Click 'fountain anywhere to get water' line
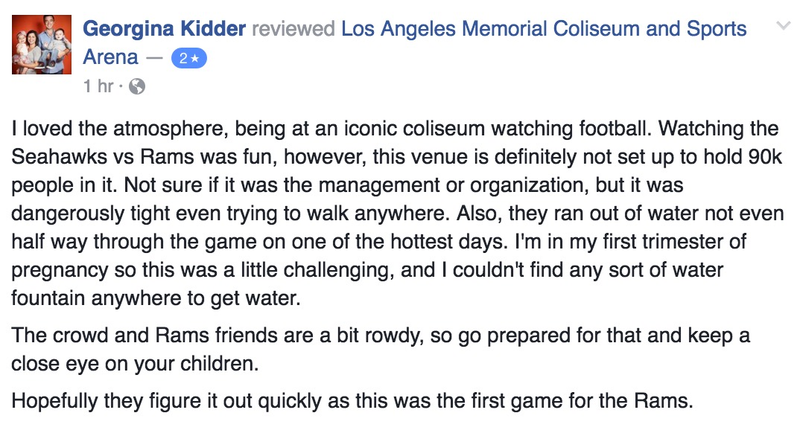800x436 pixels. click(x=156, y=298)
